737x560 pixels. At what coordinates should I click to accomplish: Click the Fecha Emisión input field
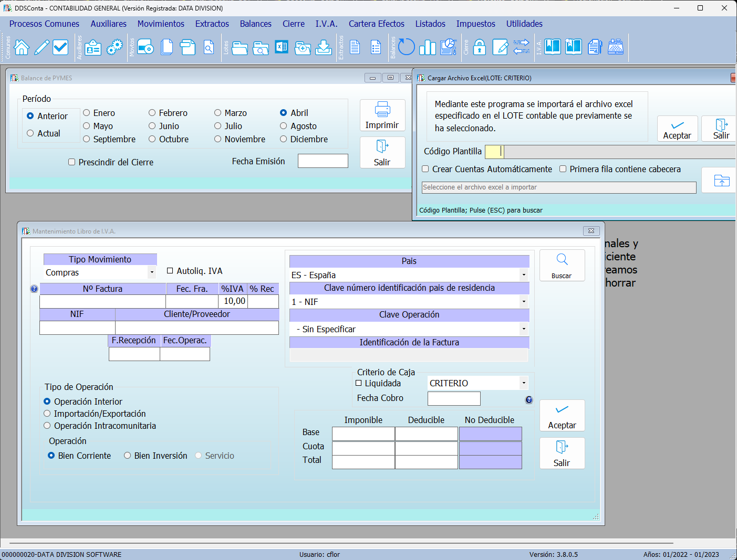(x=323, y=161)
